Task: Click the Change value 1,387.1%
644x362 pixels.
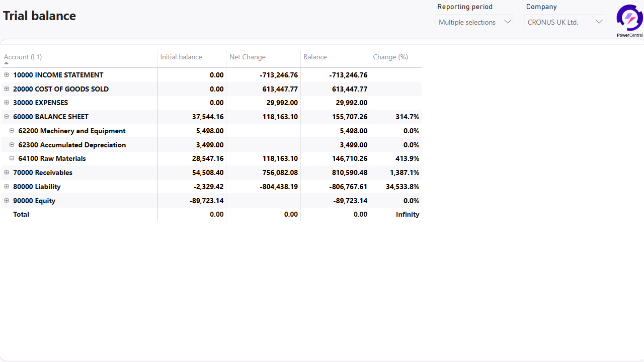Action: 405,172
